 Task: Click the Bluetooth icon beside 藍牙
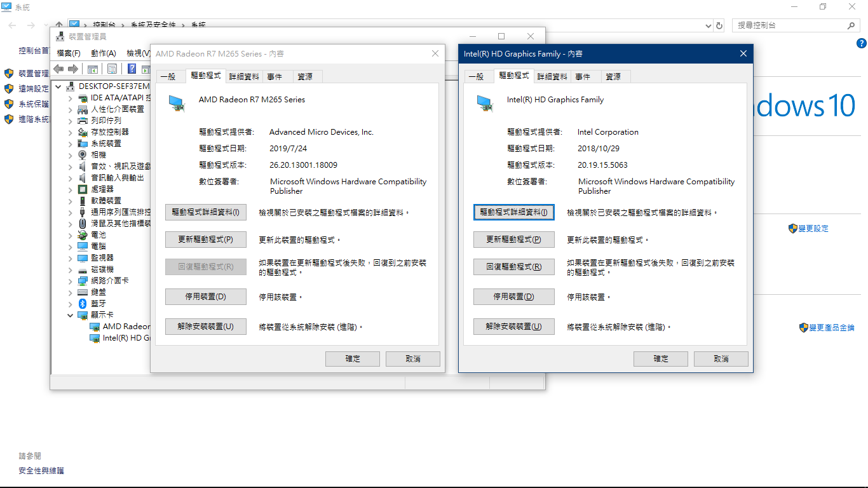(x=83, y=304)
